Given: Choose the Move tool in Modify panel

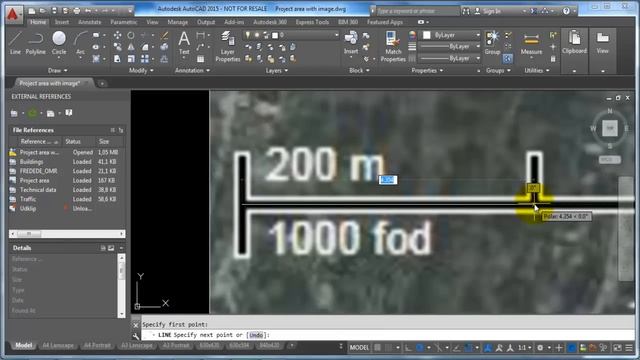Looking at the screenshot, I should tap(117, 36).
